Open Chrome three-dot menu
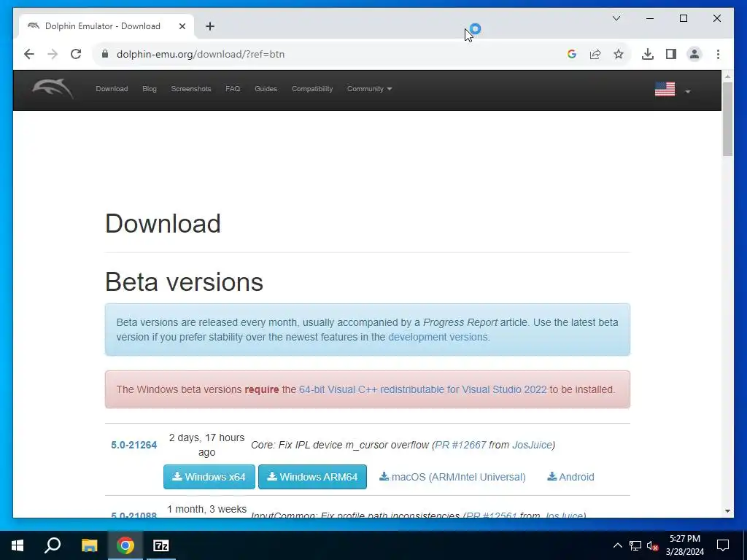 coord(718,54)
